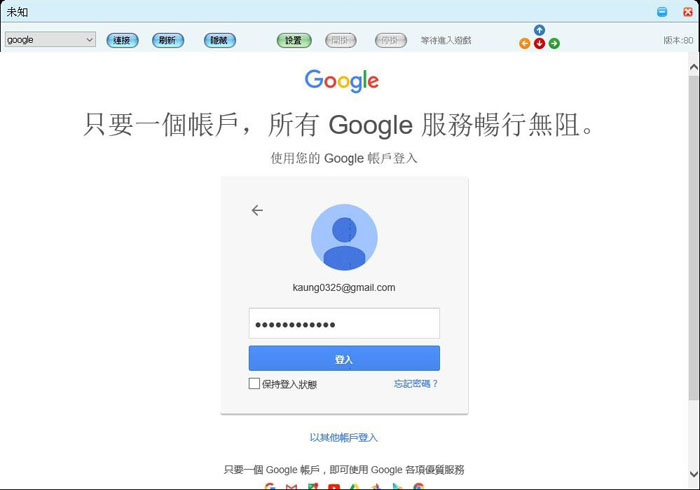Click the 以其他帳戶登入 link
The image size is (700, 490).
[x=344, y=438]
